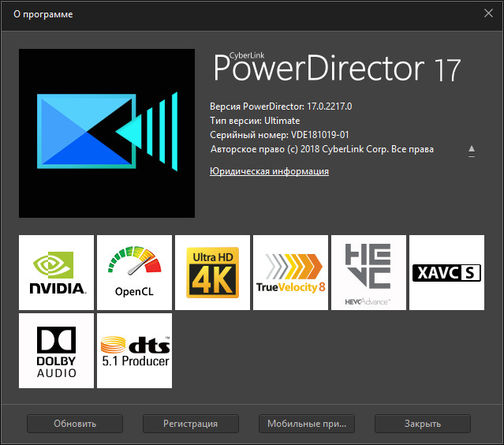Click the Ultra HD 4K badge
The width and height of the screenshot is (504, 445).
pos(212,272)
